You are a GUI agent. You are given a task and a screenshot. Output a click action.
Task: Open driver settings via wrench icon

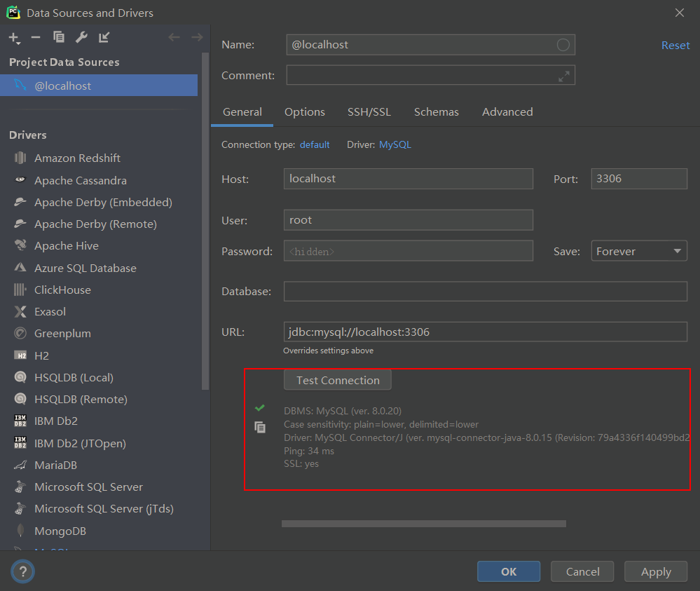point(81,37)
